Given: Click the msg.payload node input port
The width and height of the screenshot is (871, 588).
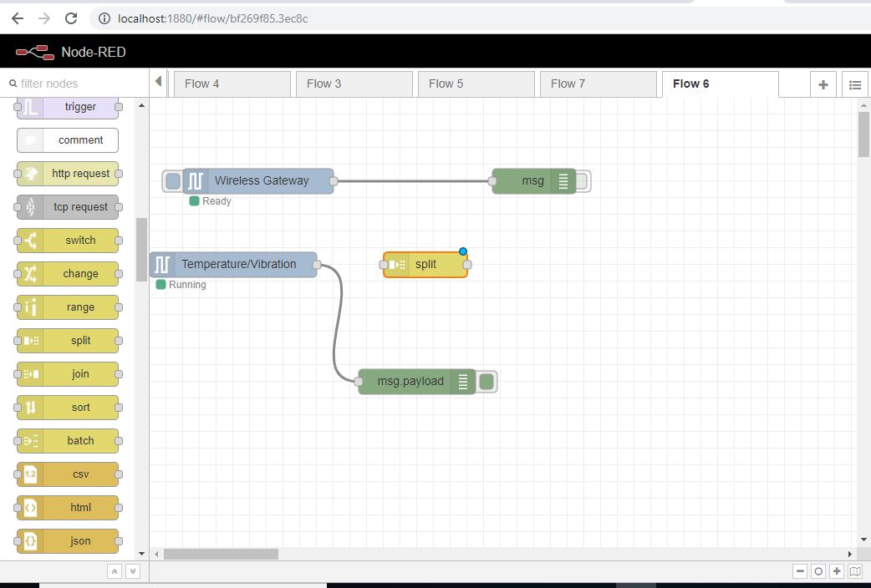Looking at the screenshot, I should click(359, 382).
